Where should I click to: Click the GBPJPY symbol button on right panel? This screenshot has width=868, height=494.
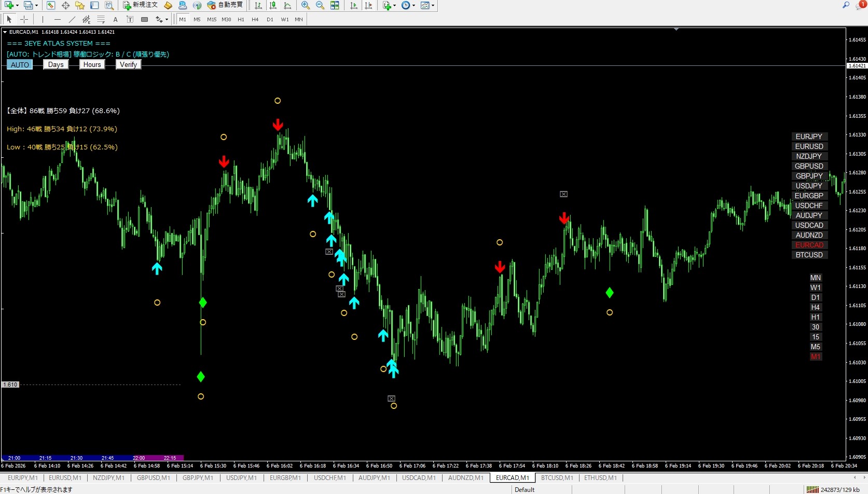tap(809, 176)
